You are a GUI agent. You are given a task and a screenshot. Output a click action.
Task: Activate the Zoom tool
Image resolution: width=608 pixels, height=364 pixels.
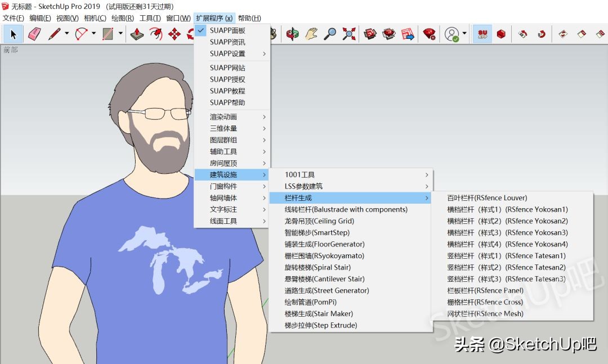pyautogui.click(x=331, y=34)
